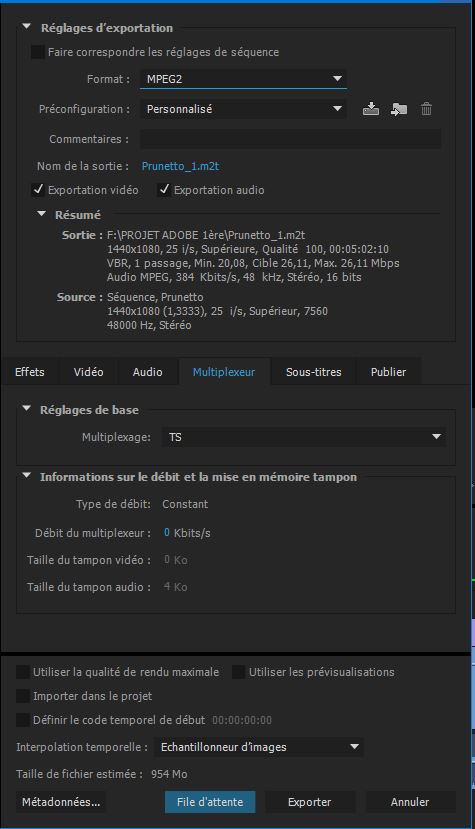The image size is (475, 829).
Task: Uncheck the Exportation vidéo checkbox
Action: click(x=38, y=190)
